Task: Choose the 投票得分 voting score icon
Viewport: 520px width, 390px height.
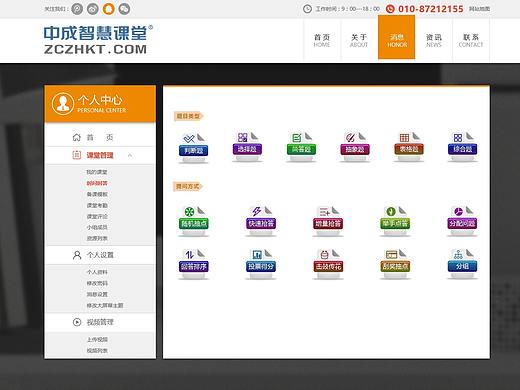Action: click(261, 264)
